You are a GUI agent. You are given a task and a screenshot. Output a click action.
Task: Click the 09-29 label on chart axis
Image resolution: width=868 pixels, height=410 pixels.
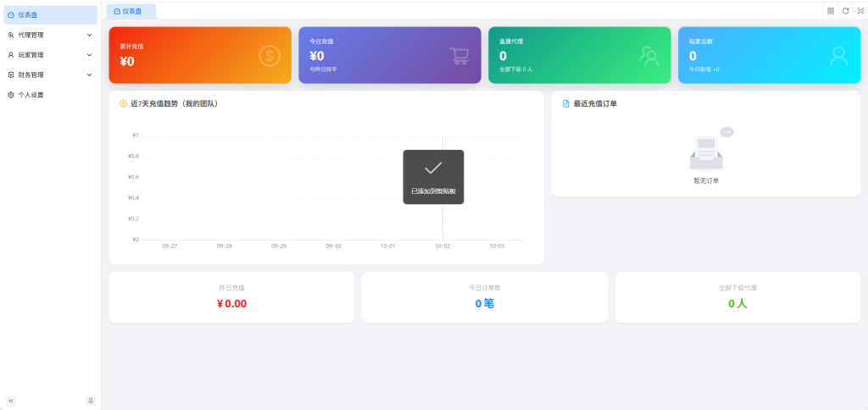click(x=278, y=247)
